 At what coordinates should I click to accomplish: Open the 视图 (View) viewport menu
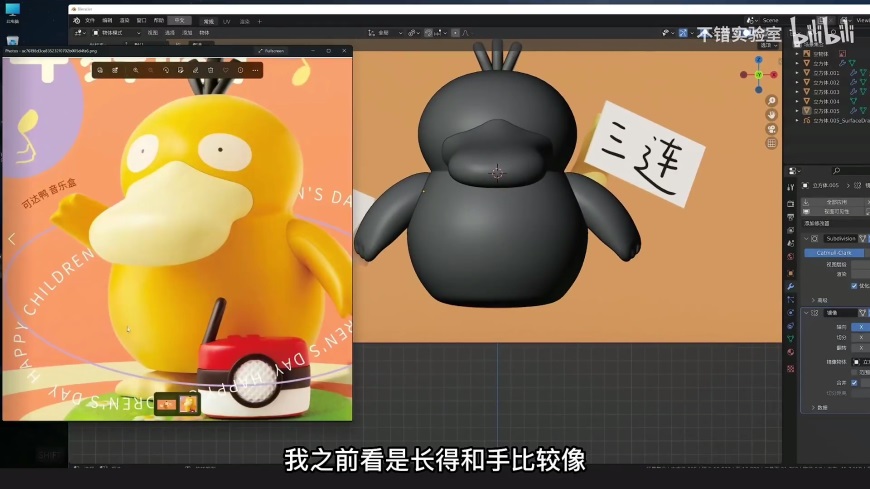click(153, 33)
